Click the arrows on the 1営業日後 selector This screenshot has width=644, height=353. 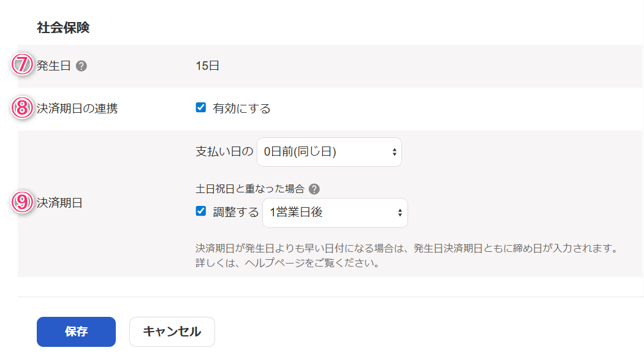click(400, 213)
